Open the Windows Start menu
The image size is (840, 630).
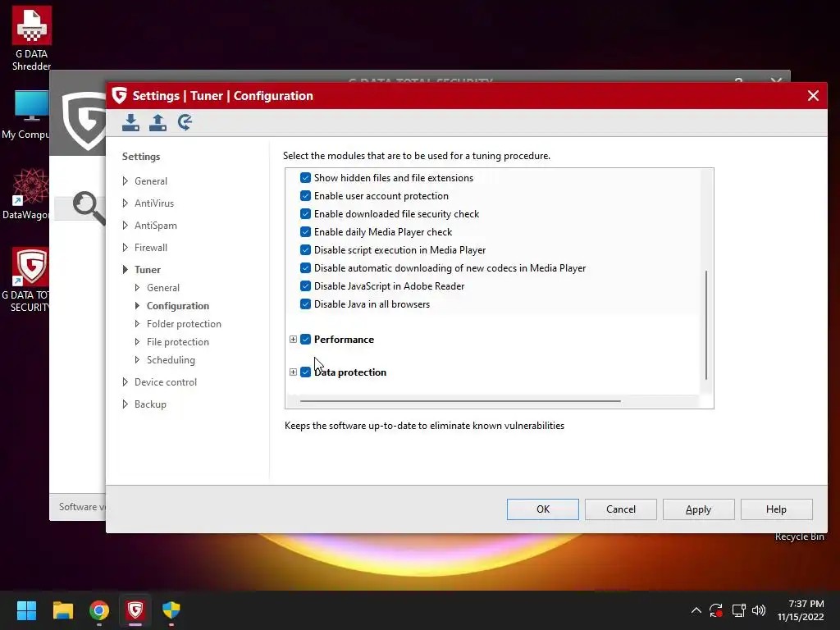(x=26, y=610)
